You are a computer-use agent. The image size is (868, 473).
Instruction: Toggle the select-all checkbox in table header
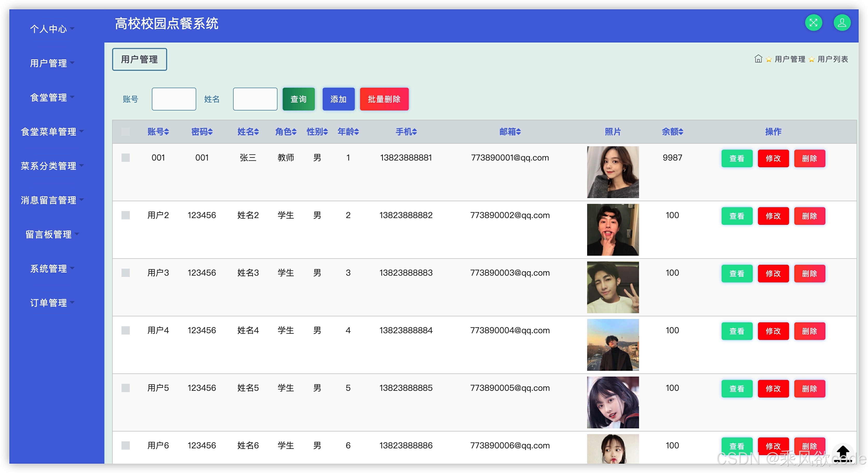point(125,132)
